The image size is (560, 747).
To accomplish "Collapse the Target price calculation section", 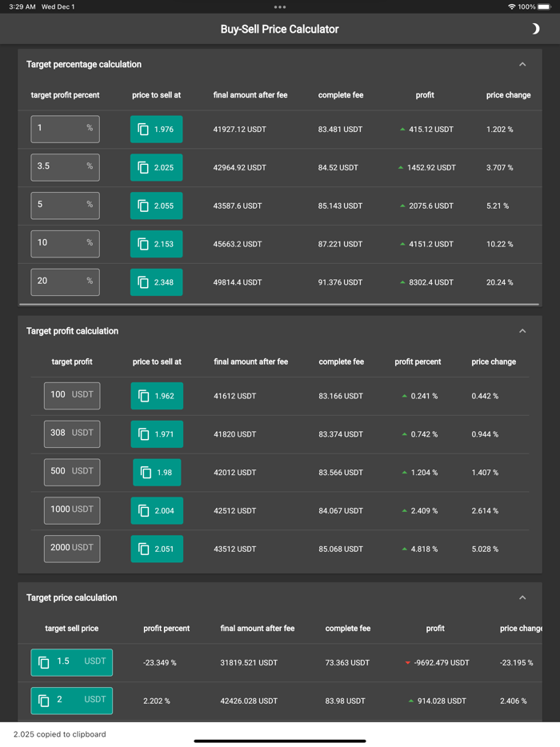I will click(x=522, y=597).
